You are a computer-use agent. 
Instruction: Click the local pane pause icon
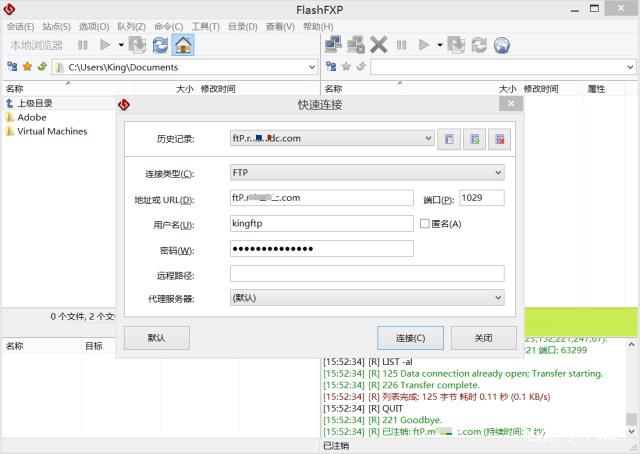82,45
